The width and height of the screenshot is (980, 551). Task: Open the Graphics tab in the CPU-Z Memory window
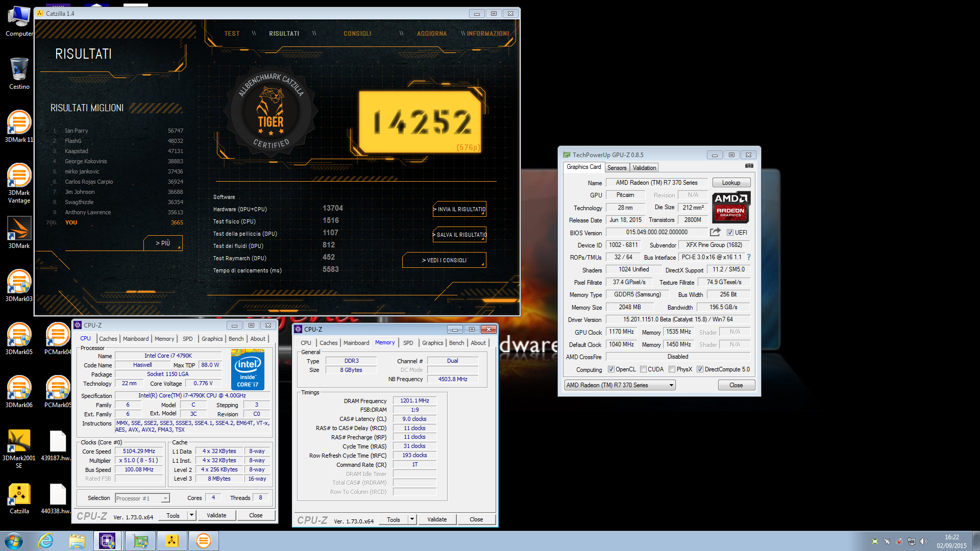432,343
